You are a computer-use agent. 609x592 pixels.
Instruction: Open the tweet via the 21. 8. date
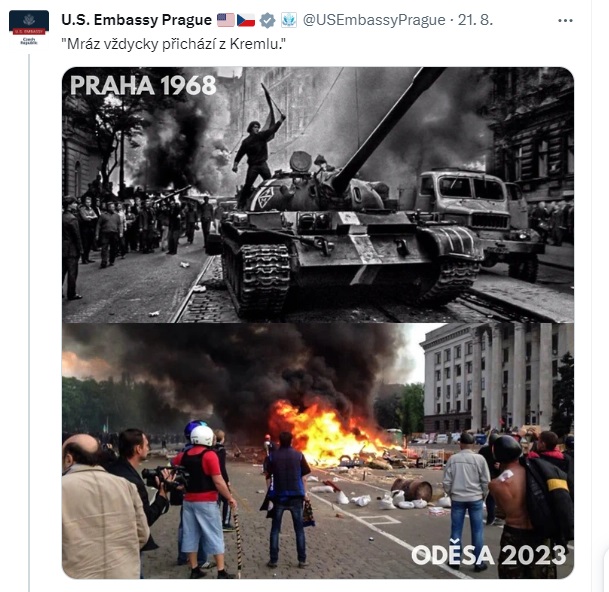(x=475, y=20)
